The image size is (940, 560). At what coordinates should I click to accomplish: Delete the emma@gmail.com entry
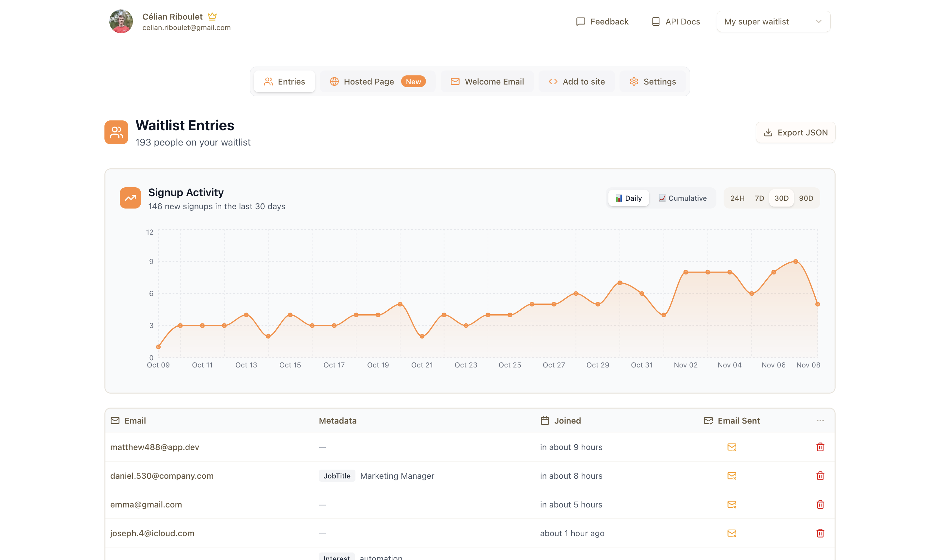pos(820,504)
